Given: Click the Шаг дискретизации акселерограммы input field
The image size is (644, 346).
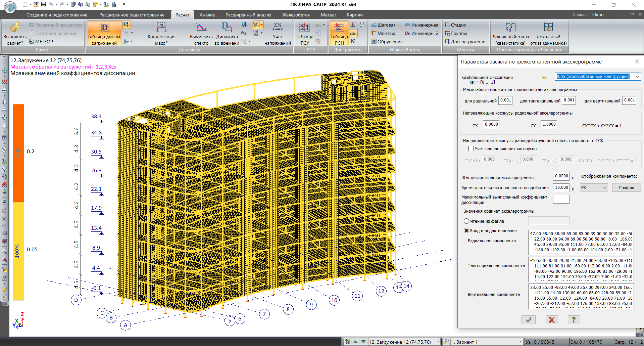Looking at the screenshot, I should coord(561,176).
